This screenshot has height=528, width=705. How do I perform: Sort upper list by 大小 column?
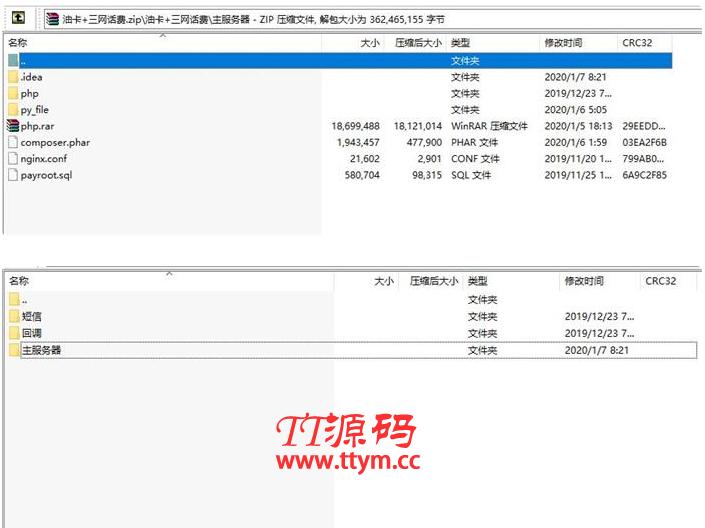370,43
